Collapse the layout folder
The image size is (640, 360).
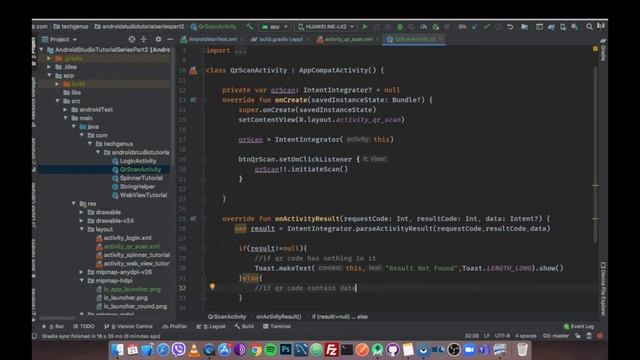[x=82, y=229]
